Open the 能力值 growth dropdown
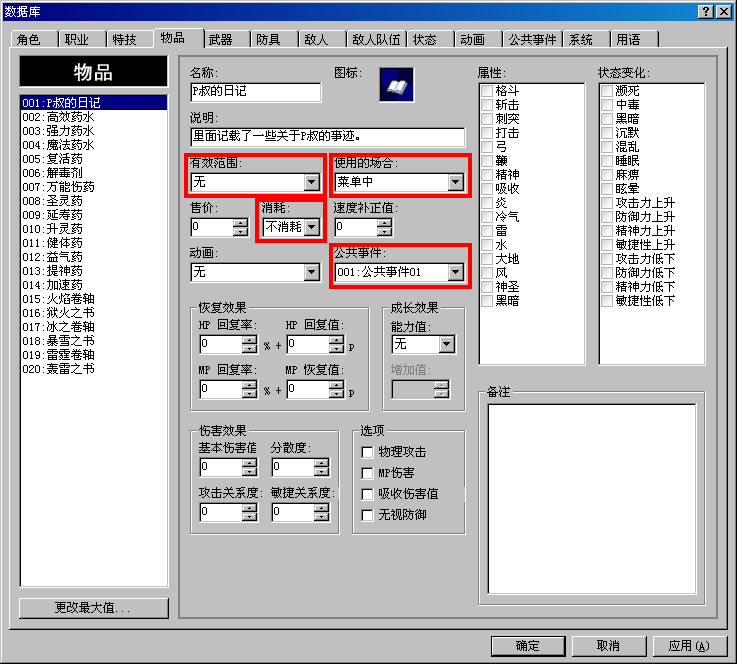 447,344
